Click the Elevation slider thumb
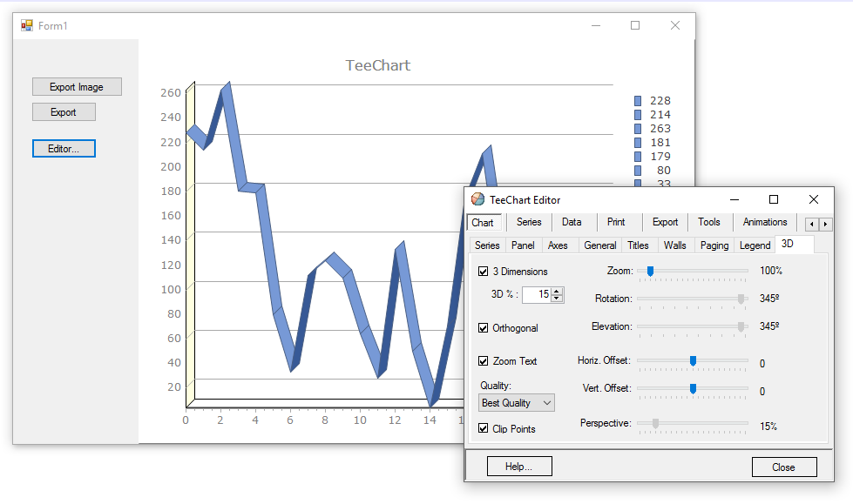This screenshot has height=504, width=853. click(741, 326)
